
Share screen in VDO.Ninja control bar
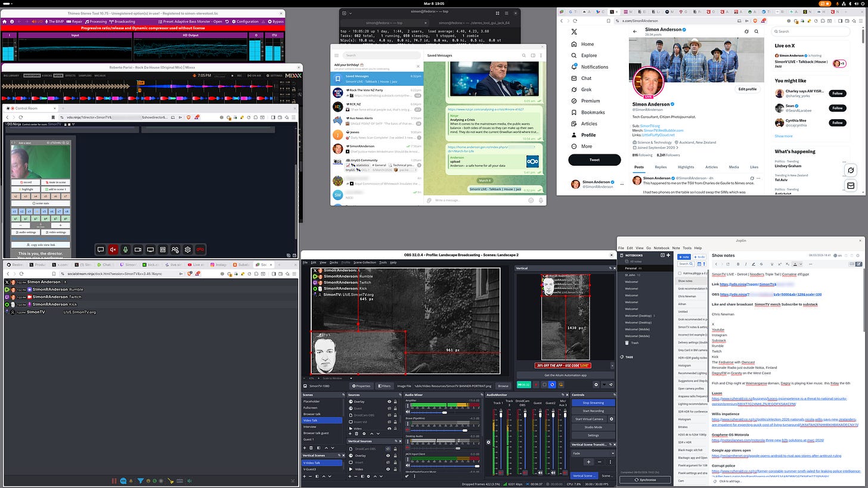tap(150, 250)
